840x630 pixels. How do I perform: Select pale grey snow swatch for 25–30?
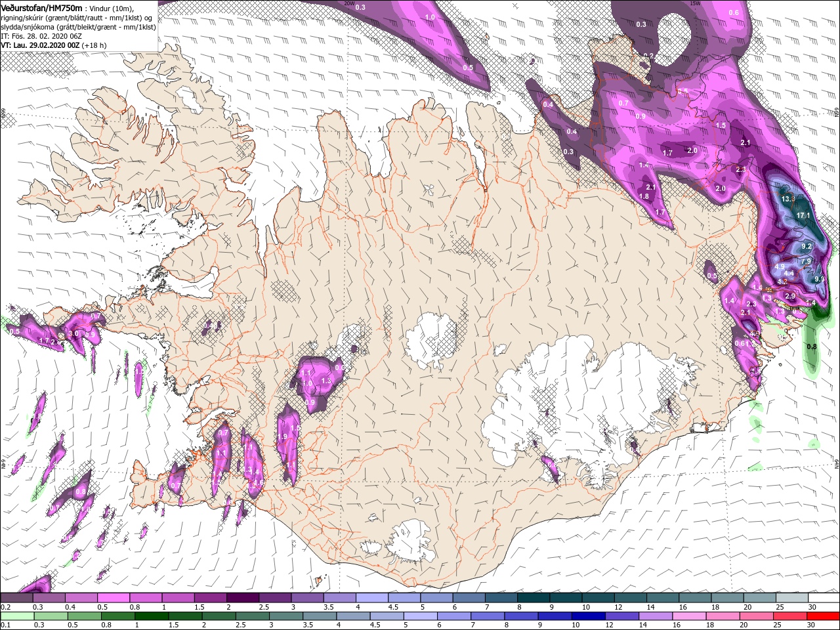coord(791,598)
